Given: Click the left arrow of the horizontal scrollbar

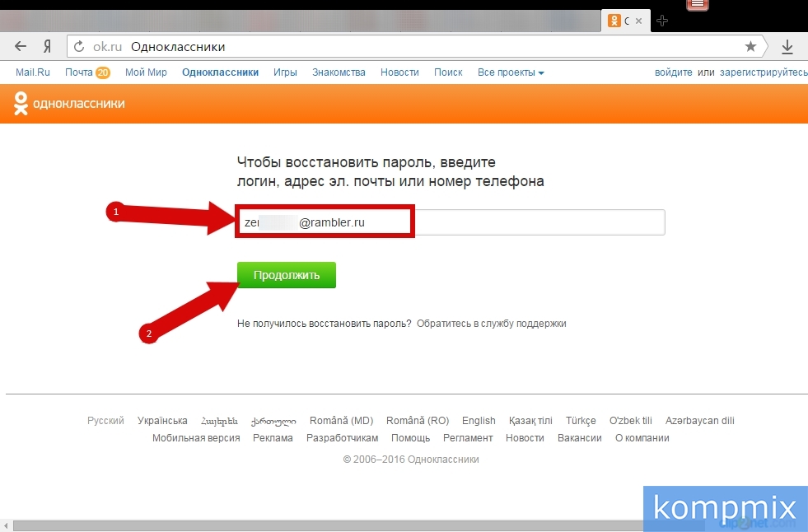Looking at the screenshot, I should [6, 525].
